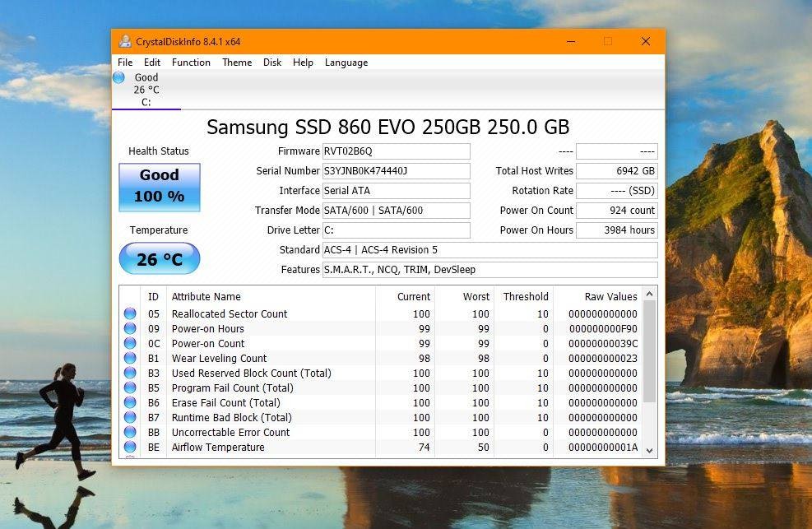Click the status icon for Erase Fail Count
The height and width of the screenshot is (529, 812).
130,402
